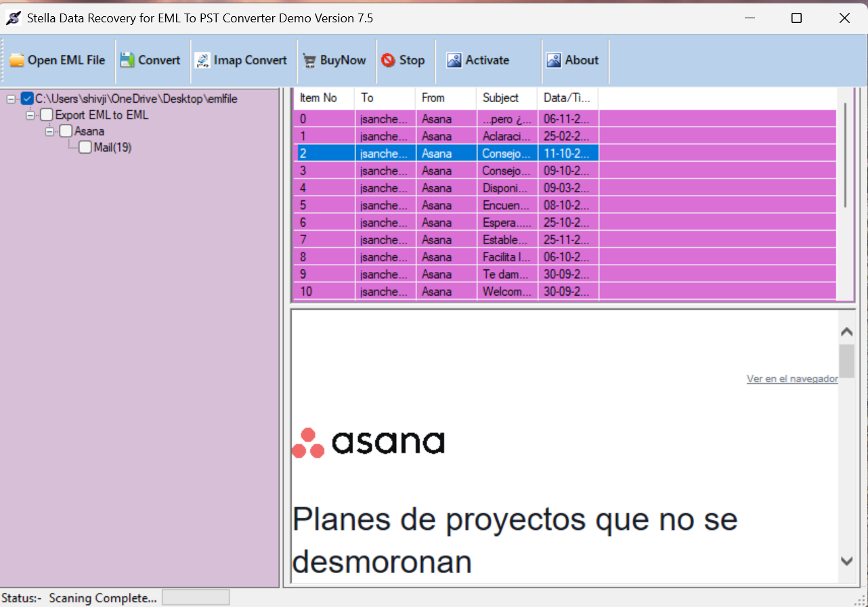Image resolution: width=868 pixels, height=607 pixels.
Task: Maximize the Stella Data Recovery window
Action: click(x=796, y=18)
